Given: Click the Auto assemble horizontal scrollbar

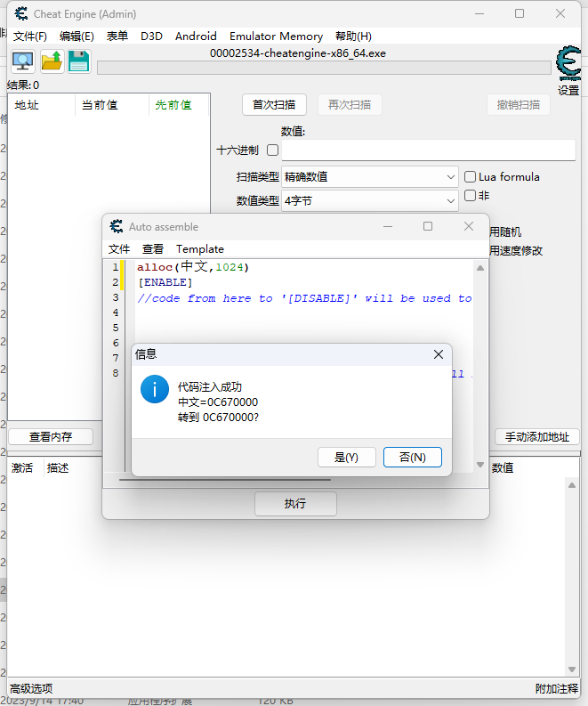Looking at the screenshot, I should coord(225,480).
